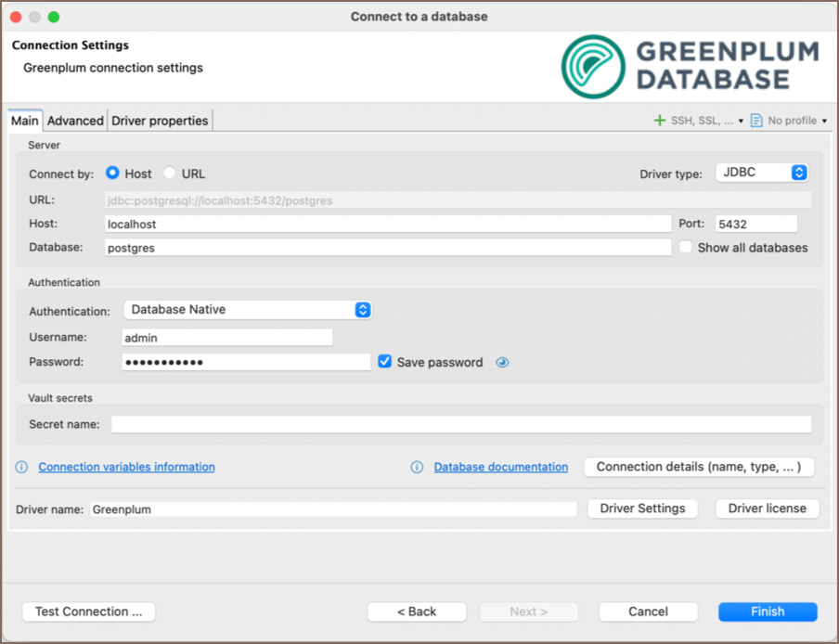
Task: Switch to the Driver properties tab
Action: point(160,121)
